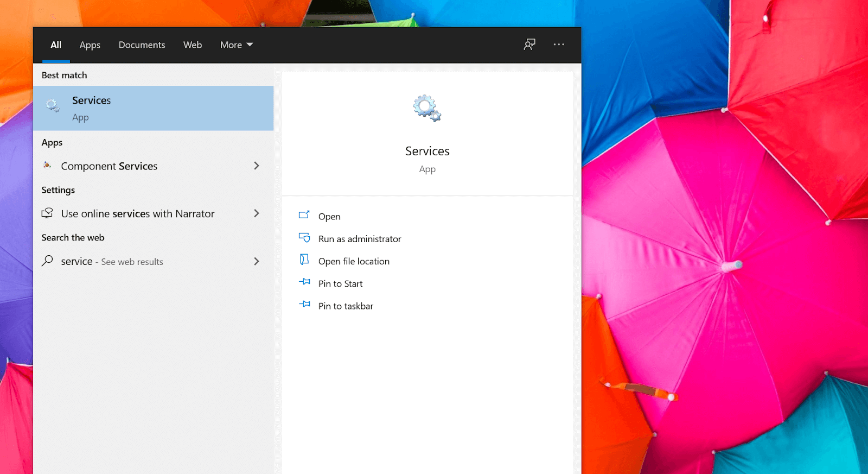
Task: Expand the service web results arrow
Action: tap(257, 261)
